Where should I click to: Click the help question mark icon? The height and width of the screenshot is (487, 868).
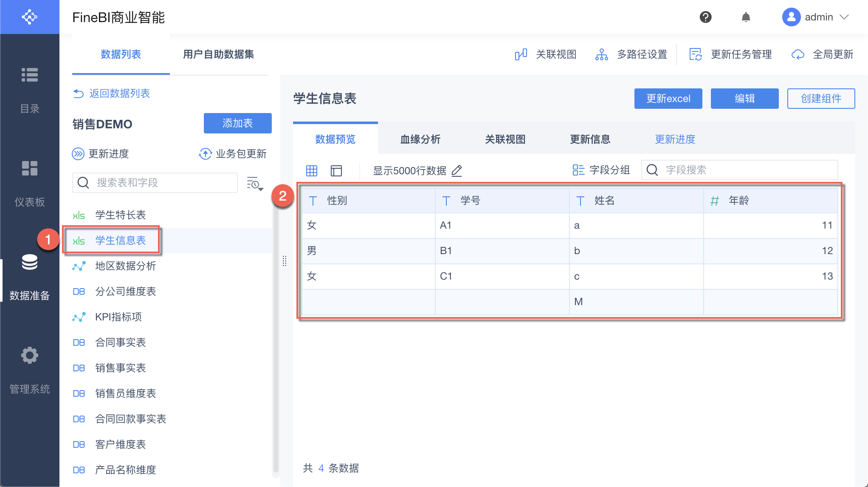pyautogui.click(x=705, y=17)
